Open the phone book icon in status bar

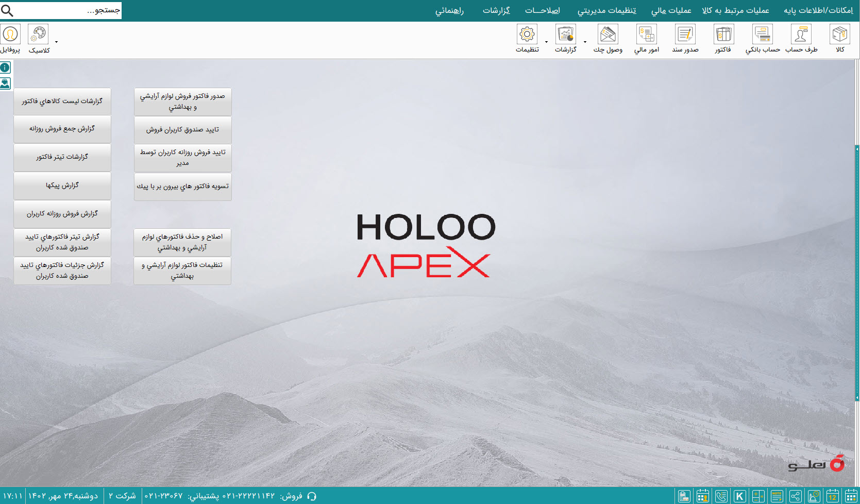click(721, 496)
